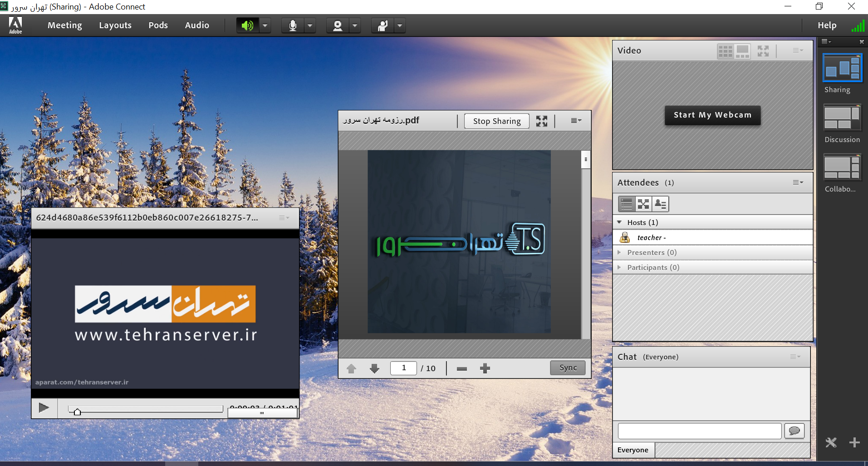Open the Help menu
Viewport: 868px width, 466px height.
(x=827, y=25)
